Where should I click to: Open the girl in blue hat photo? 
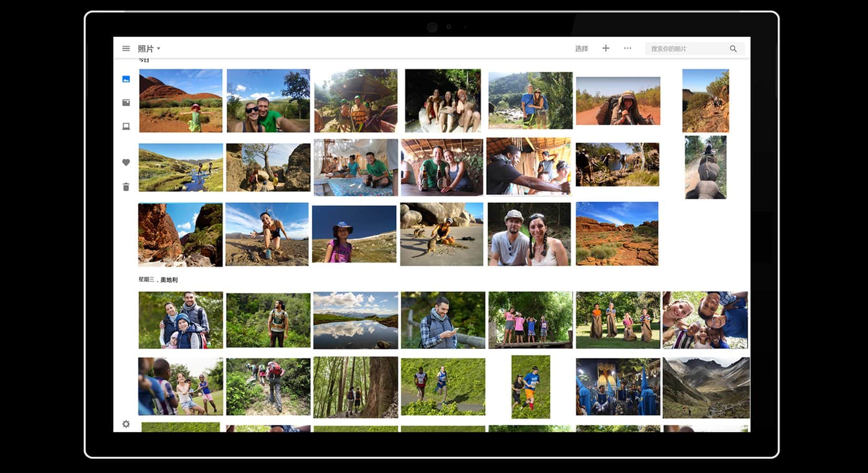point(354,234)
